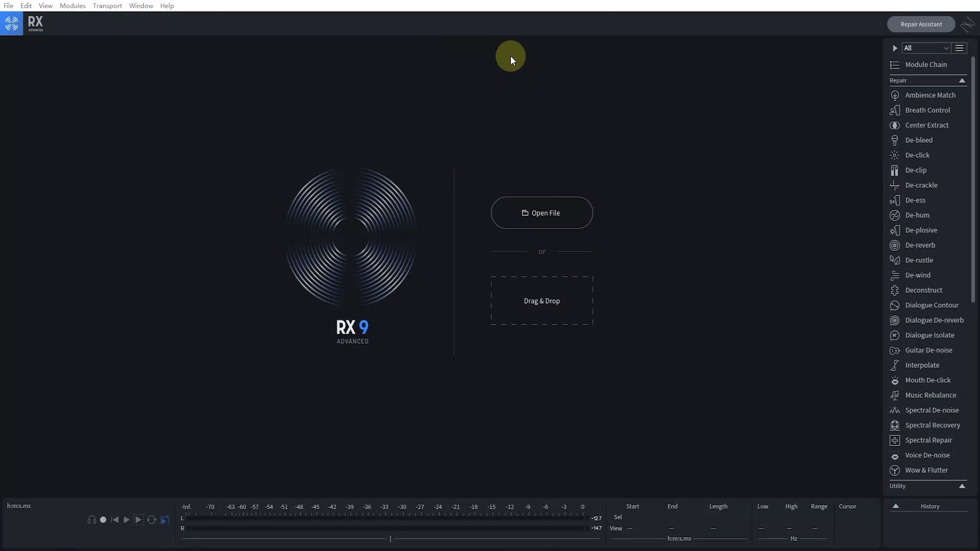Launch the Repair Assistant

click(x=921, y=24)
